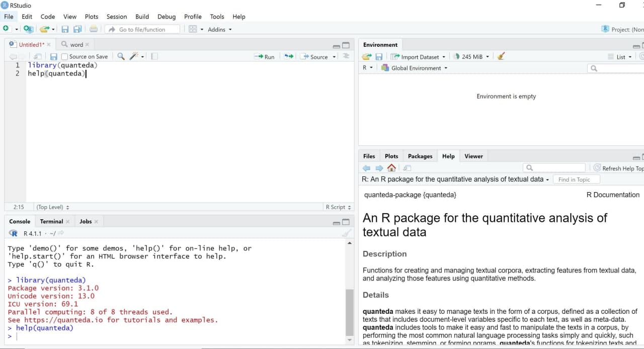Image resolution: width=644 pixels, height=349 pixels.
Task: Click the console vertical scrollbar
Action: tap(350, 312)
